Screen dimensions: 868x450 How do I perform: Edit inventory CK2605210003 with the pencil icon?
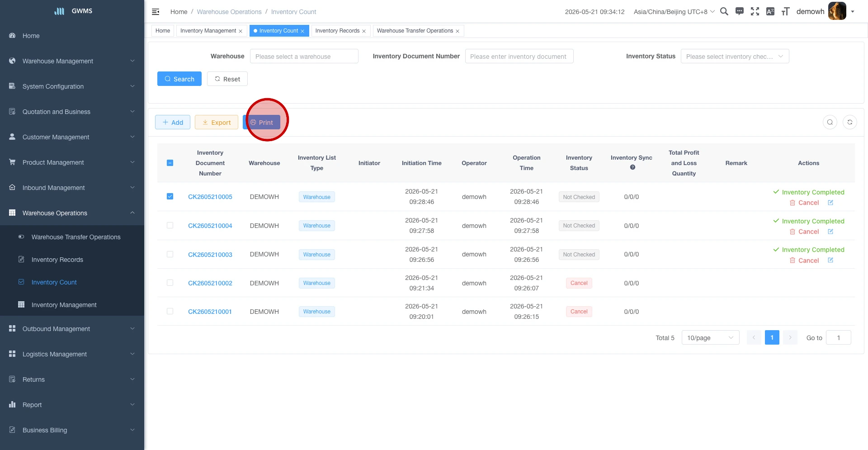(830, 260)
